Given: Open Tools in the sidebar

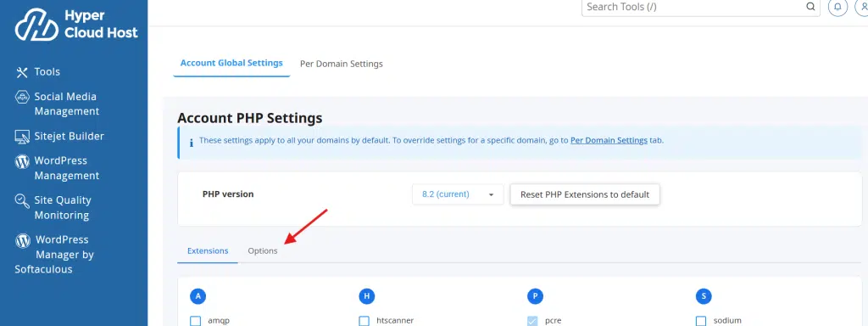Looking at the screenshot, I should pyautogui.click(x=37, y=72).
